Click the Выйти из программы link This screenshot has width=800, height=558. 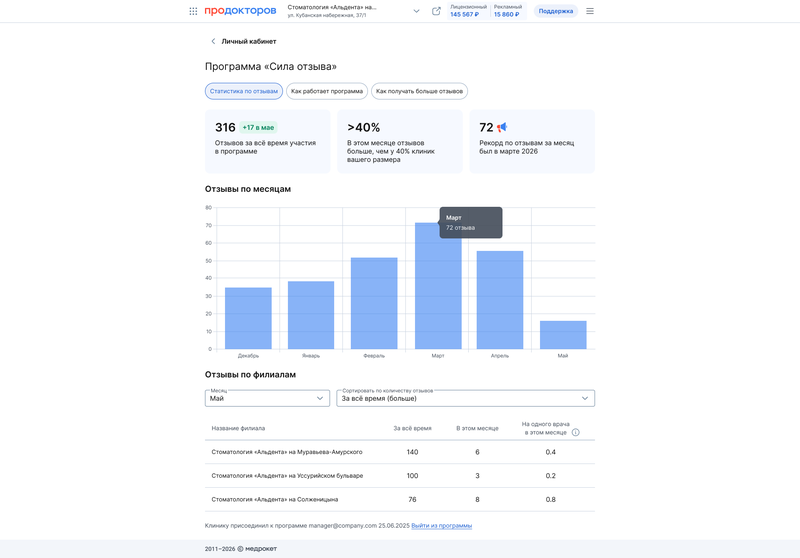pos(441,525)
